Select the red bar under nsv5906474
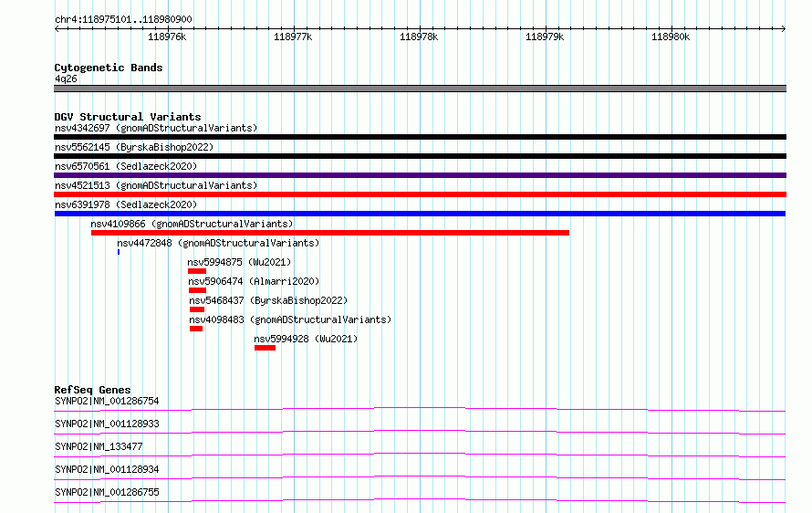812x513 pixels. [197, 290]
